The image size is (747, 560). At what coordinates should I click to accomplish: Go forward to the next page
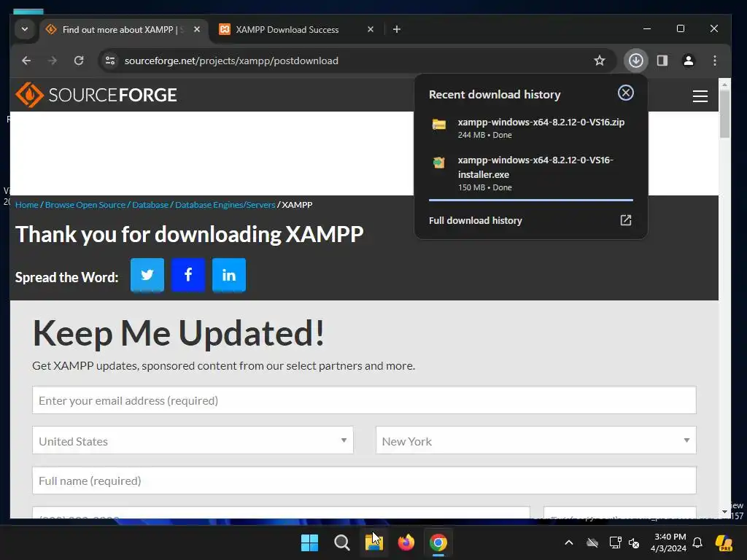click(53, 61)
